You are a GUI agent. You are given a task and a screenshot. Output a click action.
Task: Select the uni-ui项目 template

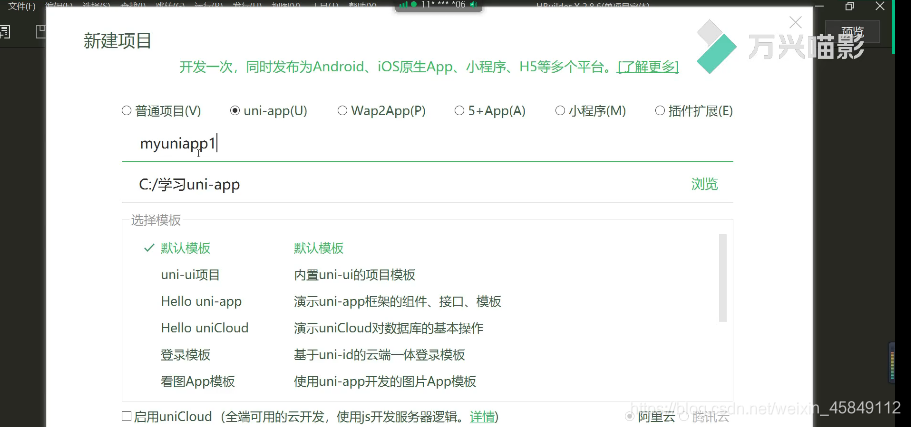[x=191, y=275]
